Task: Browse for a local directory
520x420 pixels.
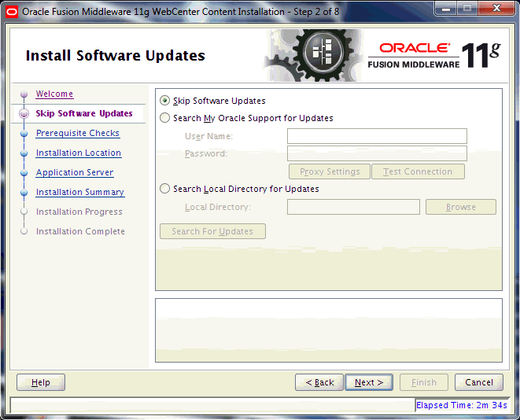Action: [x=461, y=207]
